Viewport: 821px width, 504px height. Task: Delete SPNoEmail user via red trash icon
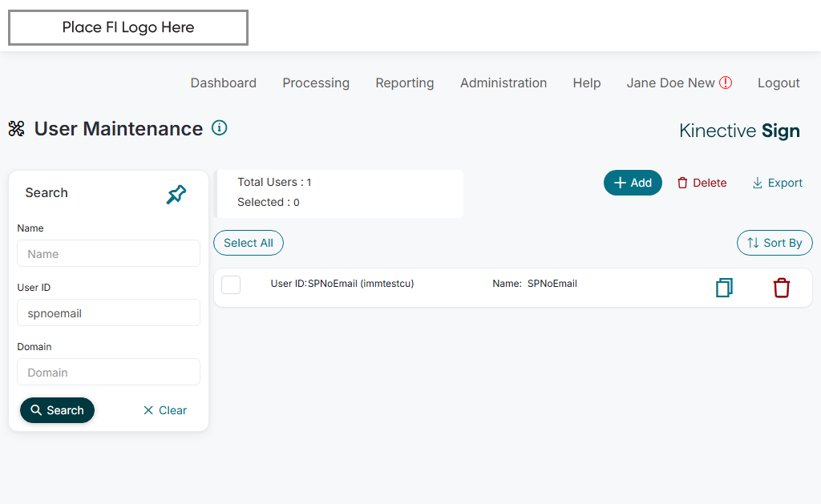[x=782, y=288]
